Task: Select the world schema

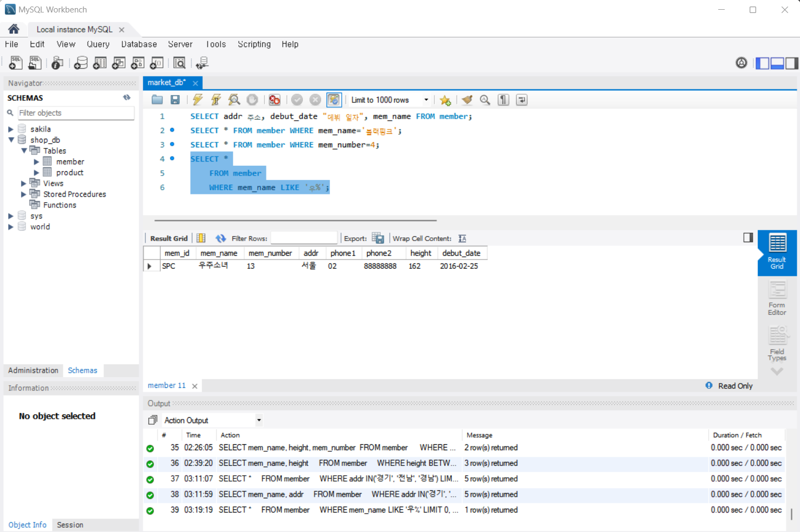Action: pos(40,226)
